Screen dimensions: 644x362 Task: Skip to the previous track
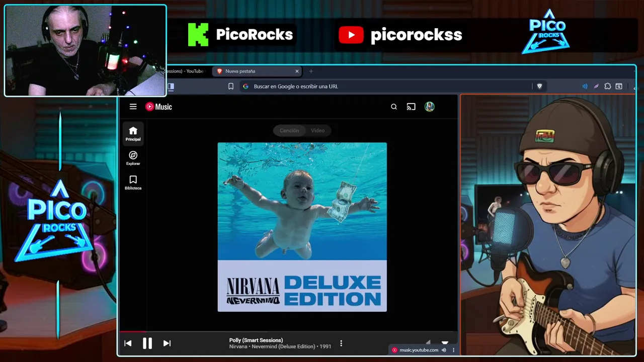[x=128, y=343]
